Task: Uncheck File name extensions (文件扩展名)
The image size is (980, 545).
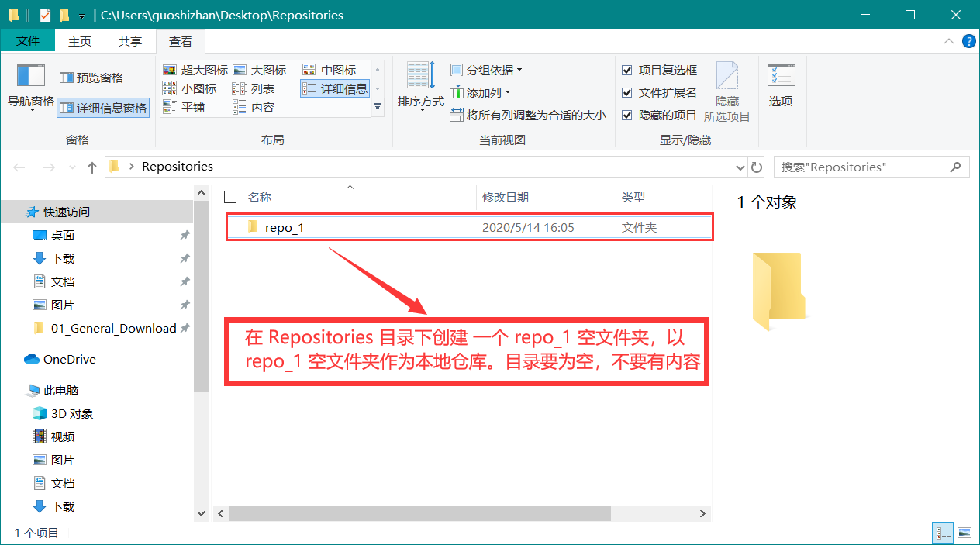Action: (x=627, y=92)
